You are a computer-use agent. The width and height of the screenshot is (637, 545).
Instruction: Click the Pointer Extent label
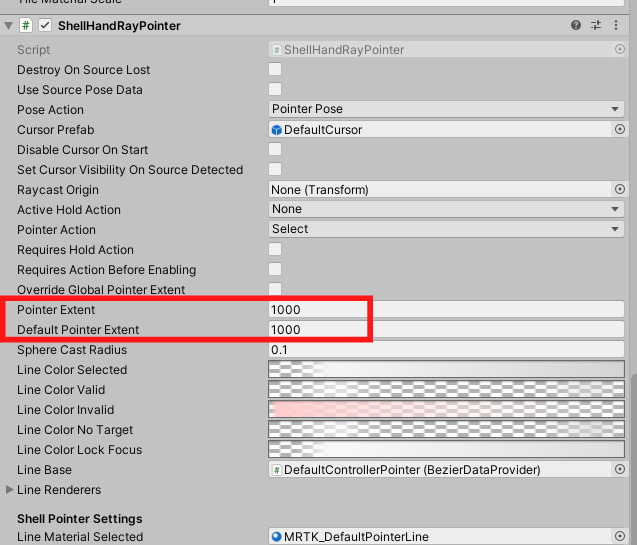point(56,309)
